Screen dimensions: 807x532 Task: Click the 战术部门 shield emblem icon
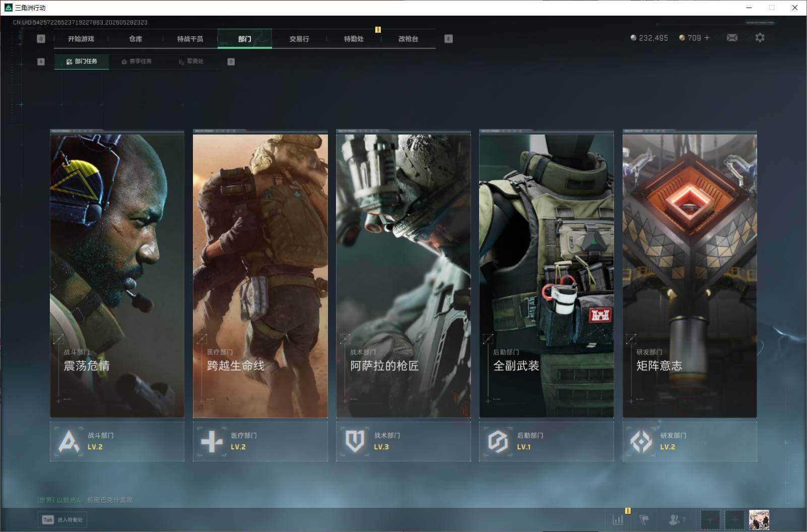(x=355, y=442)
